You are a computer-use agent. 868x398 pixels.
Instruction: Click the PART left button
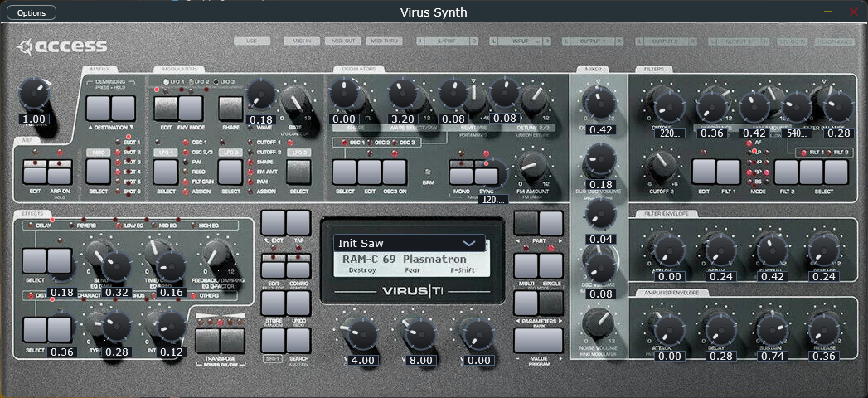pyautogui.click(x=526, y=223)
